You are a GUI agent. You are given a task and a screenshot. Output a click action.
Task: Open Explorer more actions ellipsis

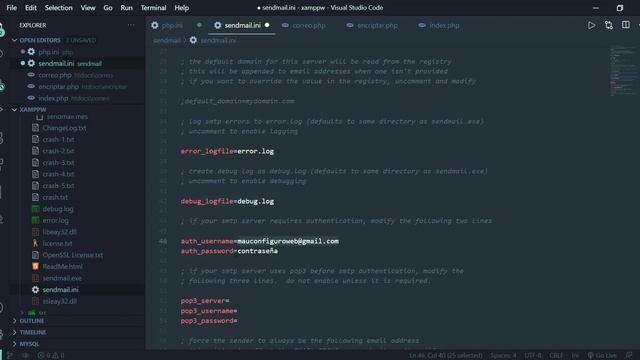131,25
